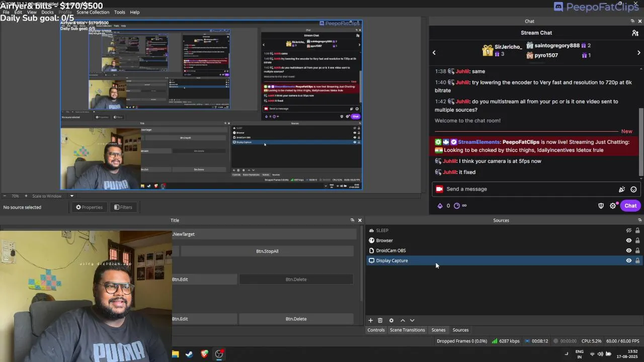Viewport: 644px width, 362px height.
Task: Lock the DroidCam OBS source
Action: click(x=637, y=250)
